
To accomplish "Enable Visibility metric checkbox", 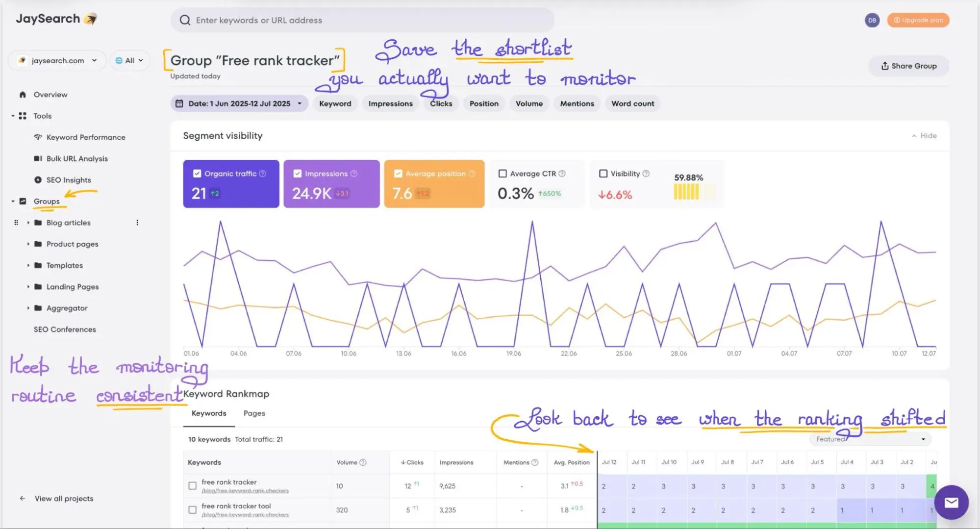I will pyautogui.click(x=603, y=174).
